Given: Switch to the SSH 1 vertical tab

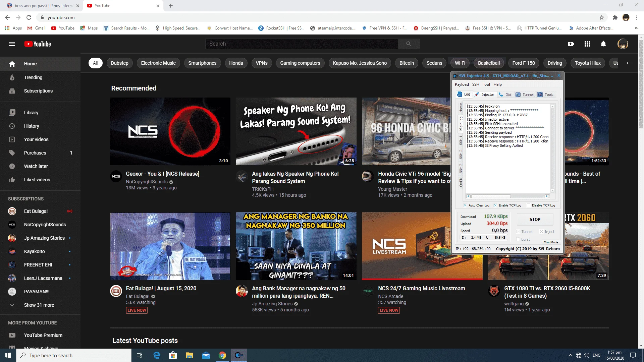Looking at the screenshot, I should click(461, 140).
